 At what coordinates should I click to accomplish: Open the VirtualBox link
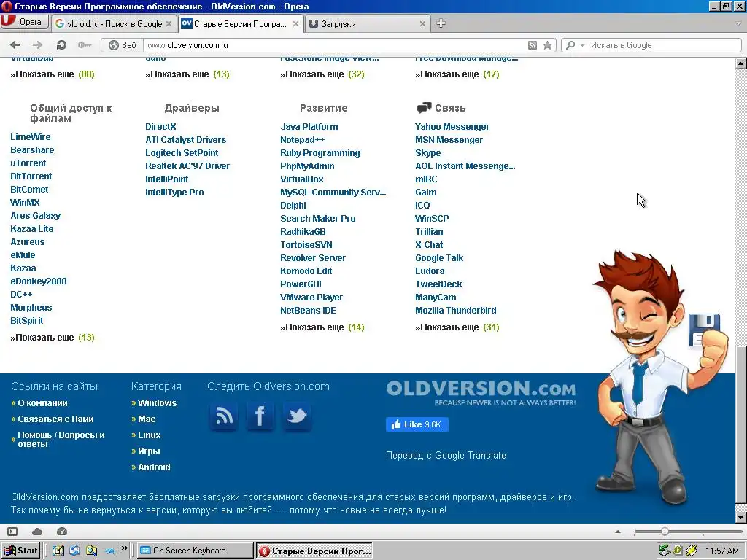click(301, 179)
